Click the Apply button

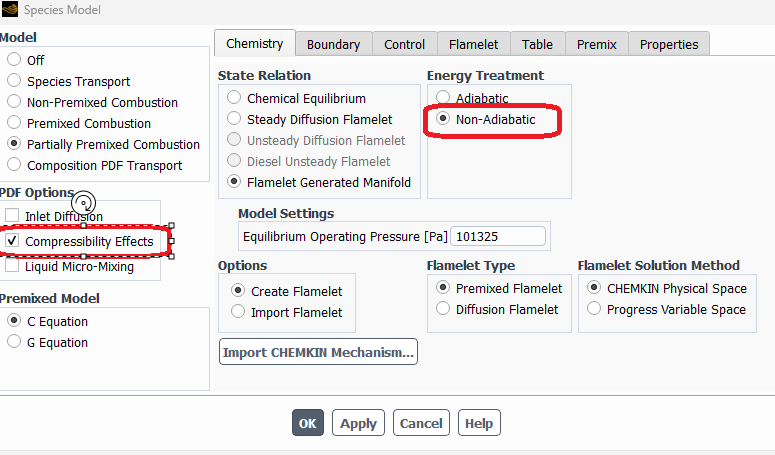(358, 423)
